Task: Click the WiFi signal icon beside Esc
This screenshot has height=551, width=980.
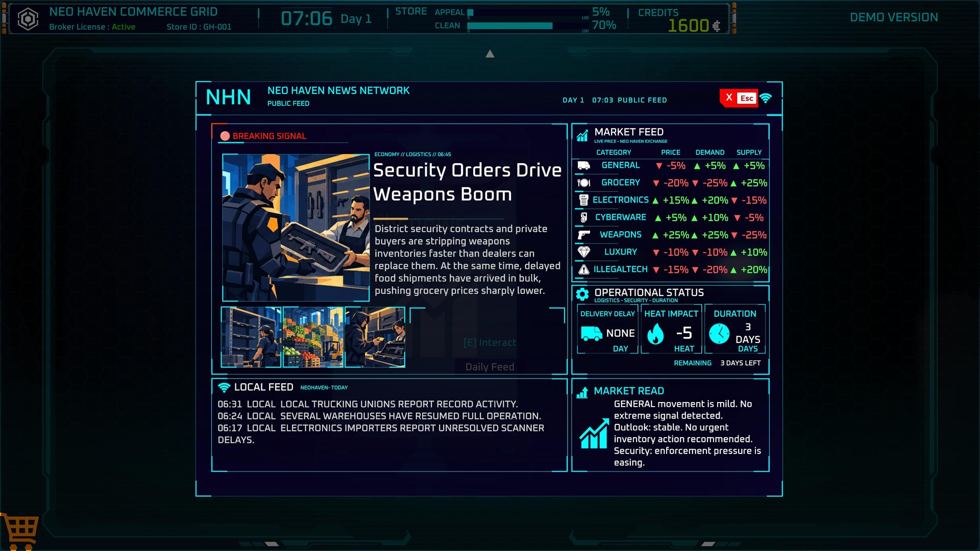Action: [x=766, y=98]
